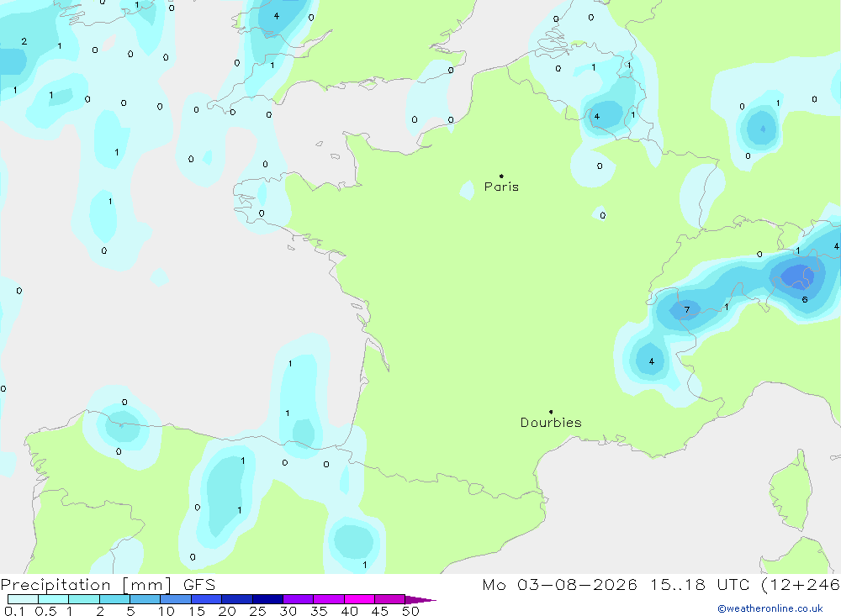Click the legend label 10

point(166,611)
